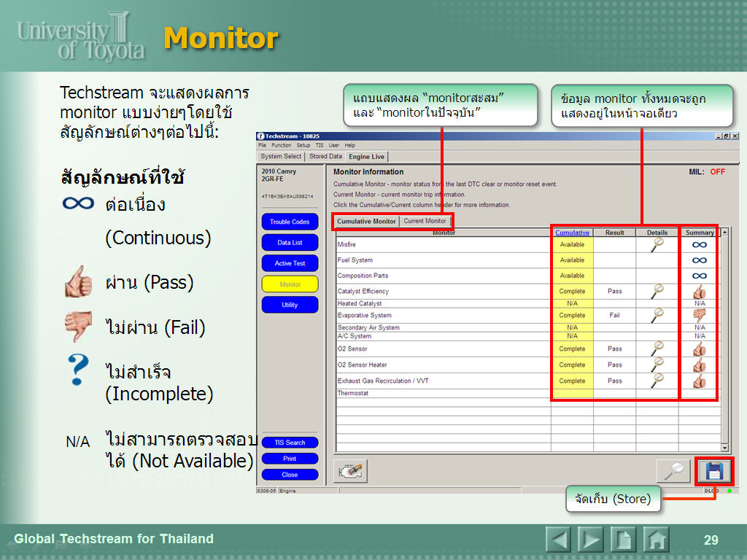Image resolution: width=747 pixels, height=560 pixels.
Task: Select the Heated Catalyst row name
Action: [359, 303]
